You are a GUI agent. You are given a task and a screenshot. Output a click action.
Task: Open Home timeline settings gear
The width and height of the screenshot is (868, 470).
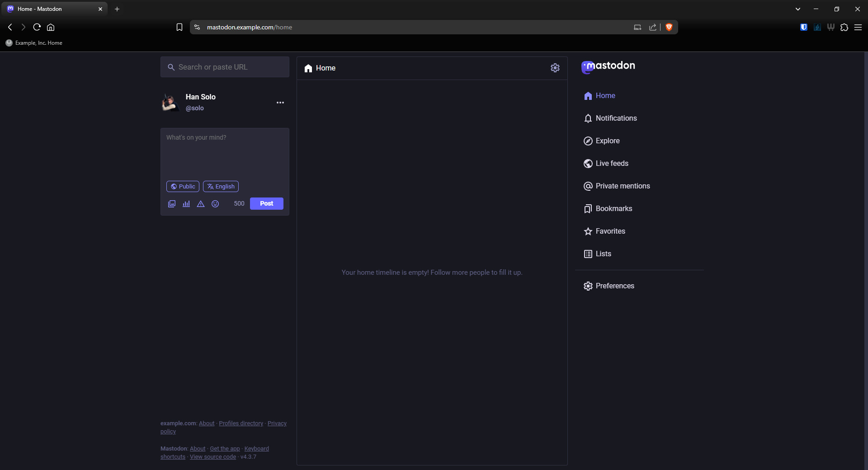pos(555,68)
